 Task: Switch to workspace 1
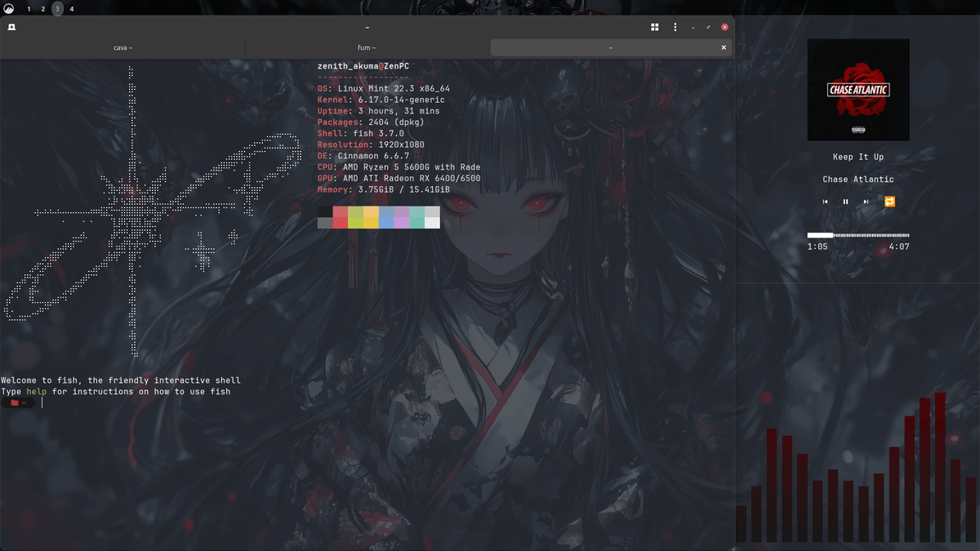(29, 9)
